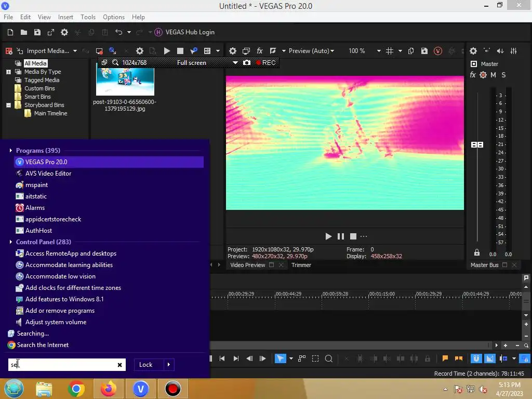Screen dimensions: 532x399
Task: Open the overlays grid dropdown arrow
Action: (401, 51)
